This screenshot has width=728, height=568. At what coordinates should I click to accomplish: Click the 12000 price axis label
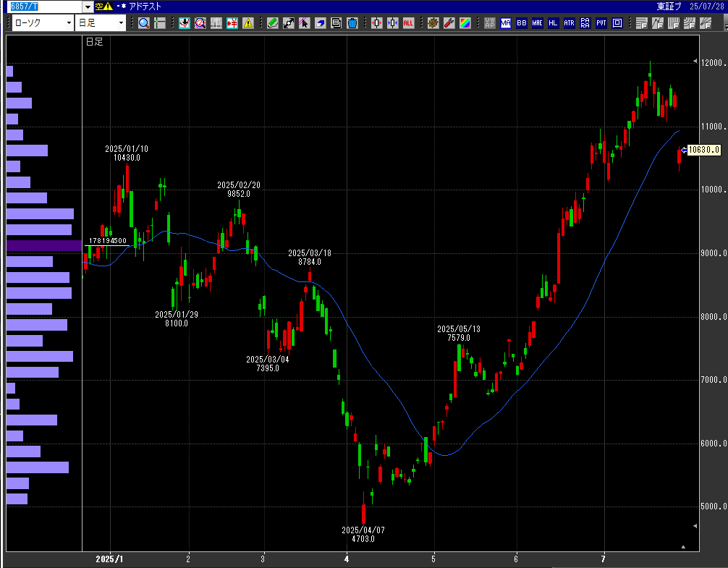click(713, 63)
